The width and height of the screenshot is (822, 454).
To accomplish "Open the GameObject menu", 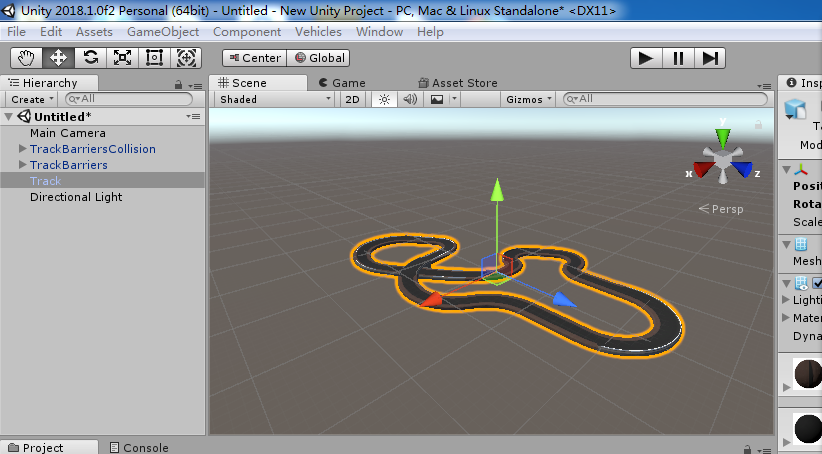I will point(163,32).
